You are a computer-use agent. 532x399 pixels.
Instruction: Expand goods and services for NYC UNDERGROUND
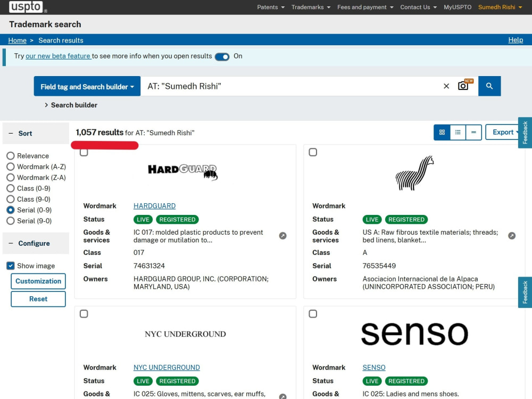click(x=282, y=396)
